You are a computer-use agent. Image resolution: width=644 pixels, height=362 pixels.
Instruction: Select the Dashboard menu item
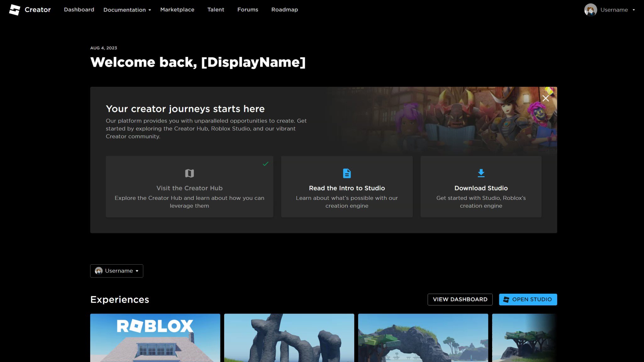(79, 10)
